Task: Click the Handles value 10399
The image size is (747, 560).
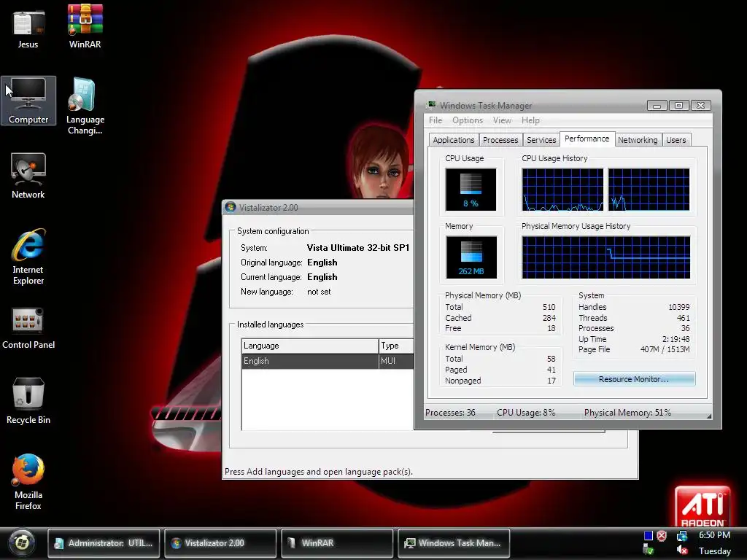Action: pos(679,307)
